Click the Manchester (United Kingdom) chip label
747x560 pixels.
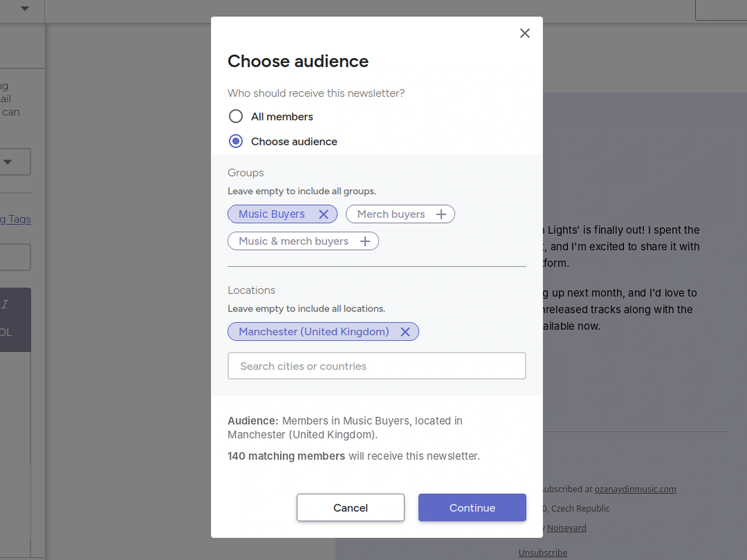[314, 331]
